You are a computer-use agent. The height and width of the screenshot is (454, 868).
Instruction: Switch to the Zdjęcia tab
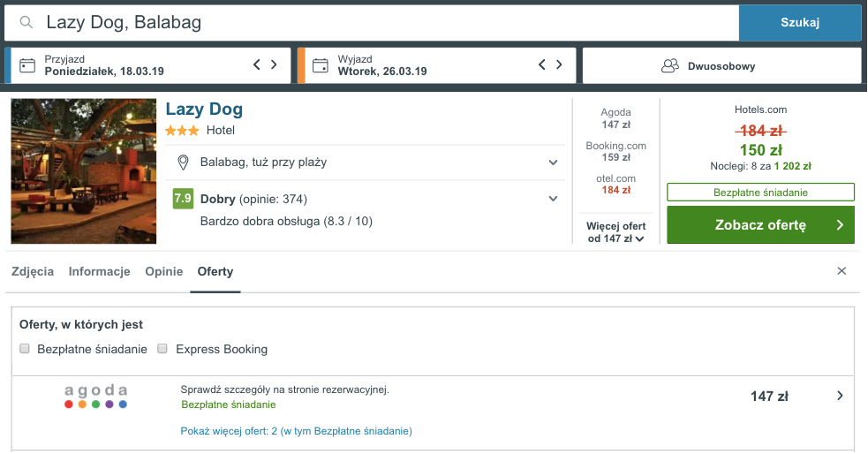(x=33, y=272)
